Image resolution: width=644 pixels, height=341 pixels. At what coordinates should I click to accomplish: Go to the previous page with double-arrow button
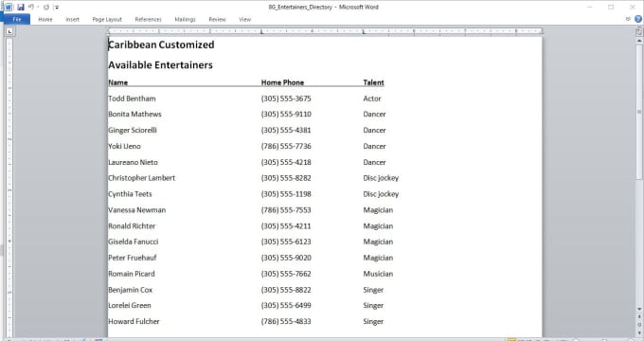pyautogui.click(x=639, y=316)
